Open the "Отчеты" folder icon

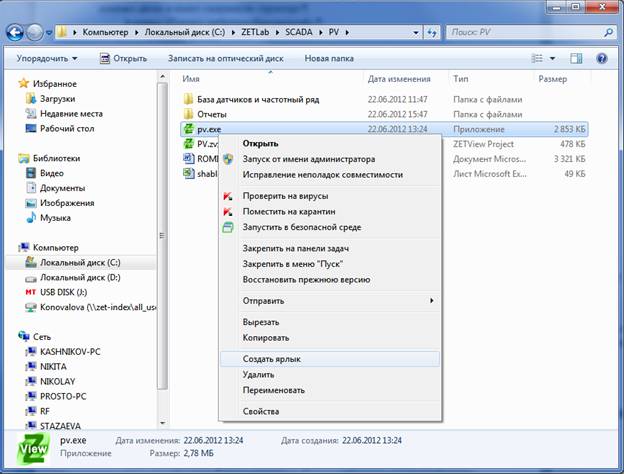[x=188, y=114]
